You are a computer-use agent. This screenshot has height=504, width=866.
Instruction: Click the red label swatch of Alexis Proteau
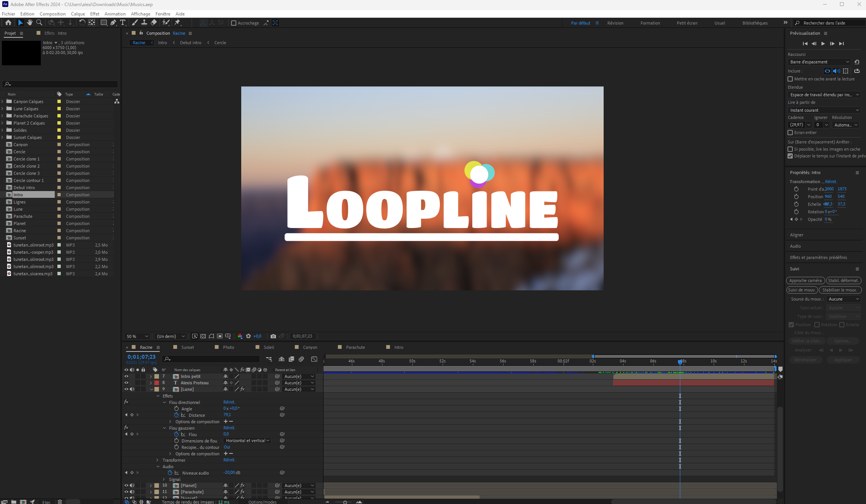click(156, 383)
